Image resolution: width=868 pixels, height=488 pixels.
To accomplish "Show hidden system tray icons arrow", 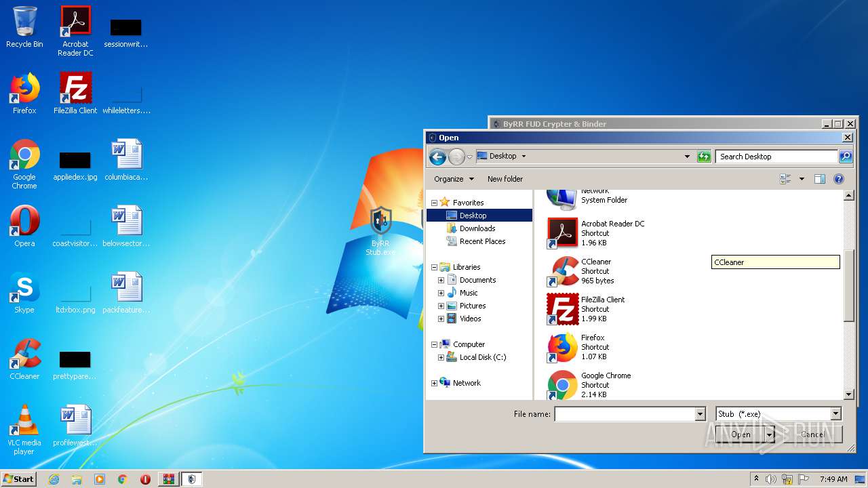I will point(756,479).
